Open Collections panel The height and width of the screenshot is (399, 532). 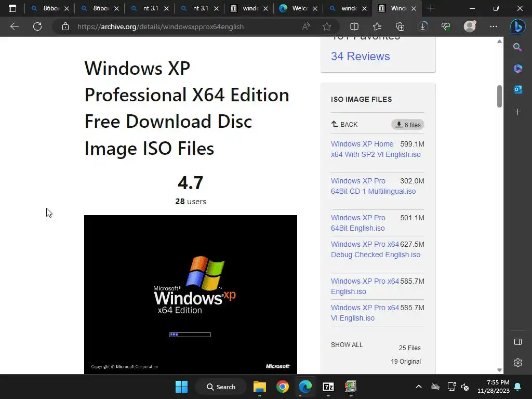[x=400, y=26]
